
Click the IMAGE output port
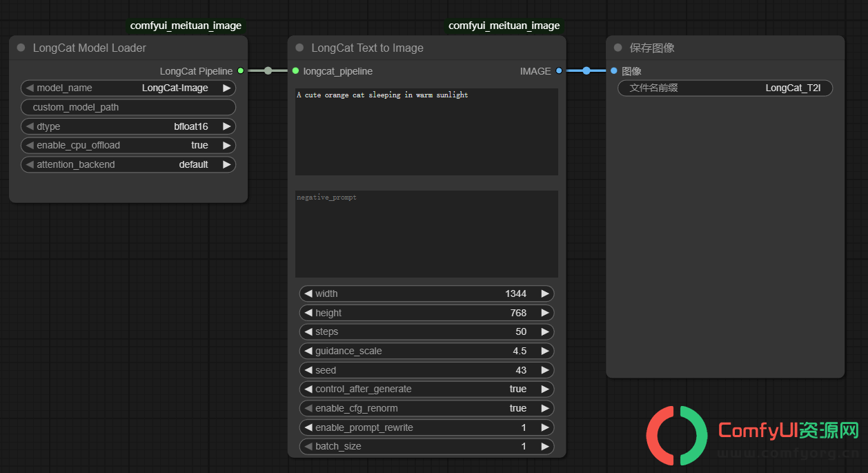point(559,70)
